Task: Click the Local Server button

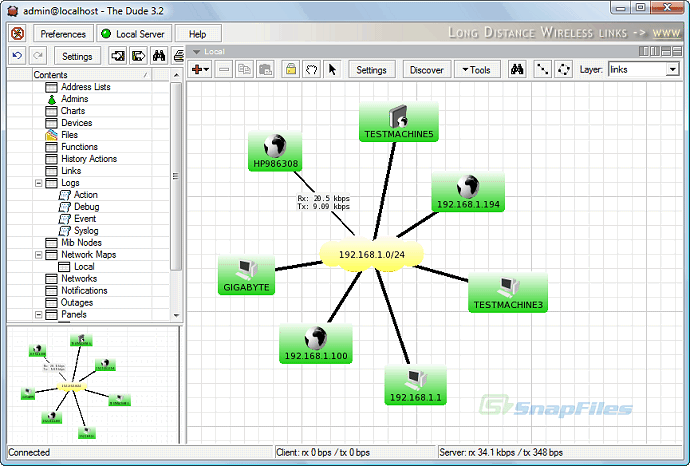Action: tap(134, 34)
